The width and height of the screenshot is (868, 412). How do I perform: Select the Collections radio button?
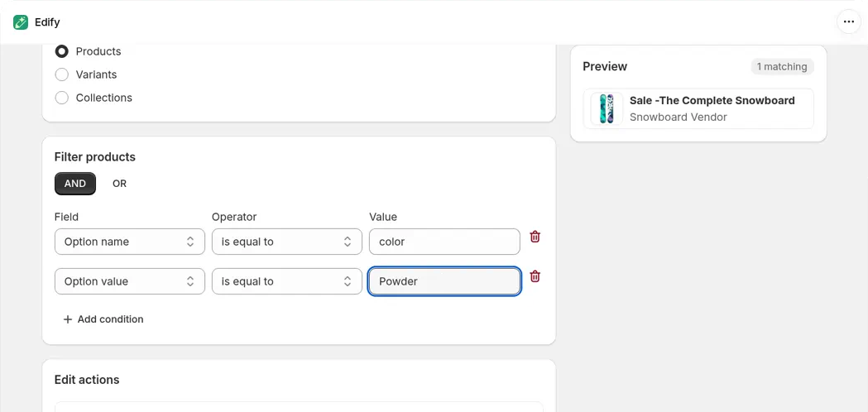(x=61, y=98)
